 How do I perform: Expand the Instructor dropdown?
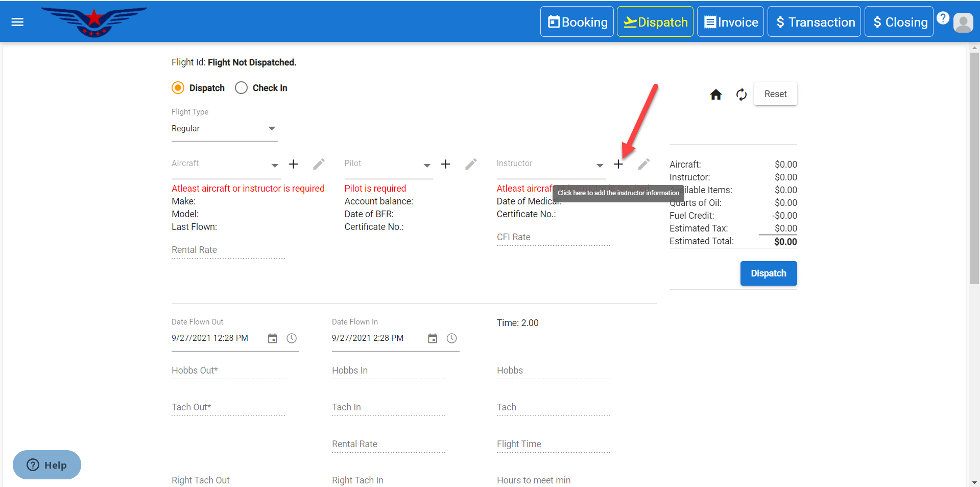(x=600, y=165)
